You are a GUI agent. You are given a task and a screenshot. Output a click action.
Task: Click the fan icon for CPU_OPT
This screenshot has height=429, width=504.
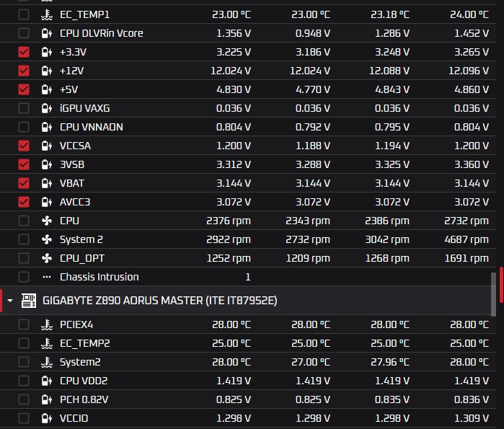click(x=46, y=258)
